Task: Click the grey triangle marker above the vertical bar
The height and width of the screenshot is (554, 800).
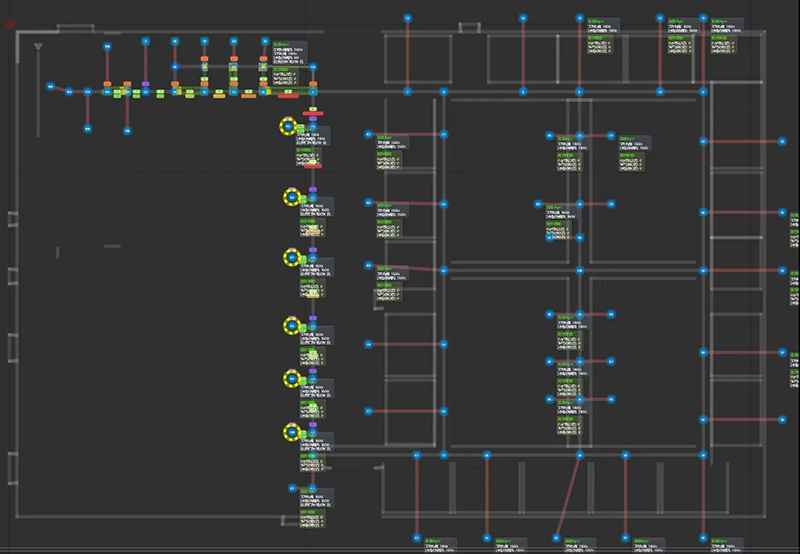Action: click(x=38, y=46)
